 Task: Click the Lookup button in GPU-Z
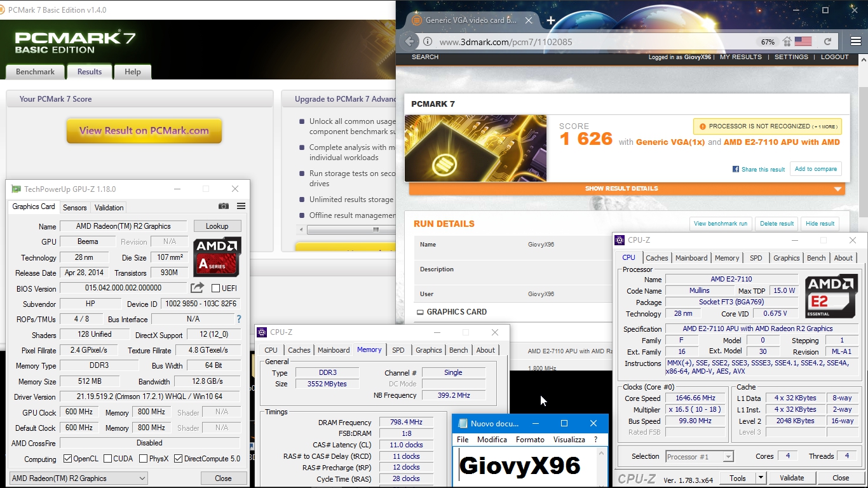(217, 226)
